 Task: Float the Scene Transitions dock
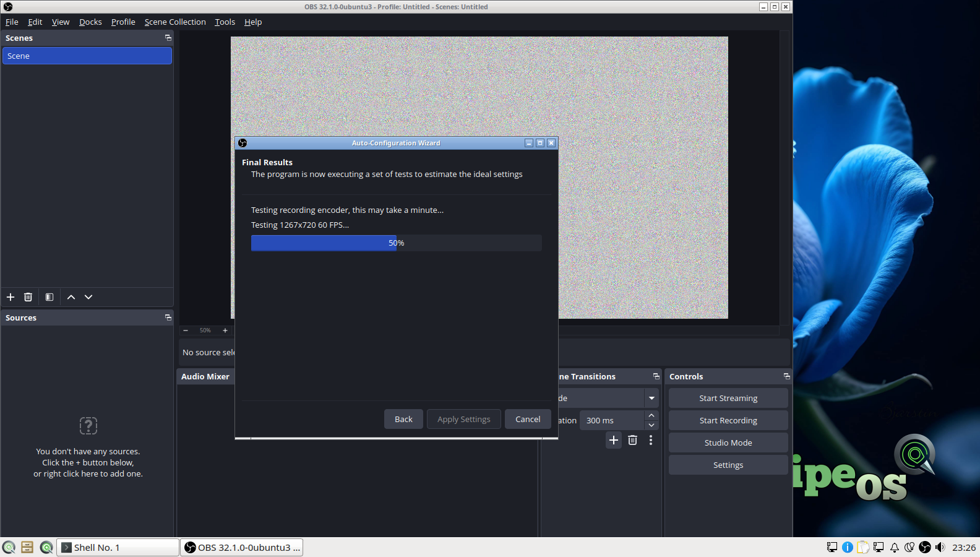[x=656, y=376]
